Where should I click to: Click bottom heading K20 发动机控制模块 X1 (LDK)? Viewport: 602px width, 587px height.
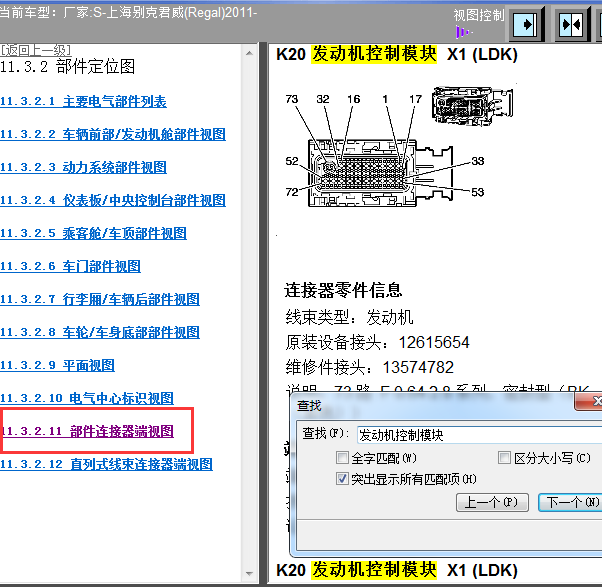(397, 570)
